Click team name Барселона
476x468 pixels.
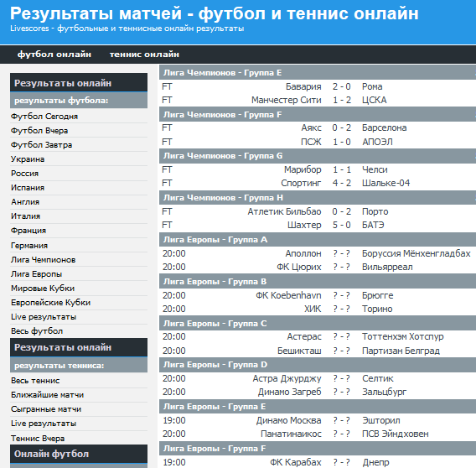[x=385, y=128]
